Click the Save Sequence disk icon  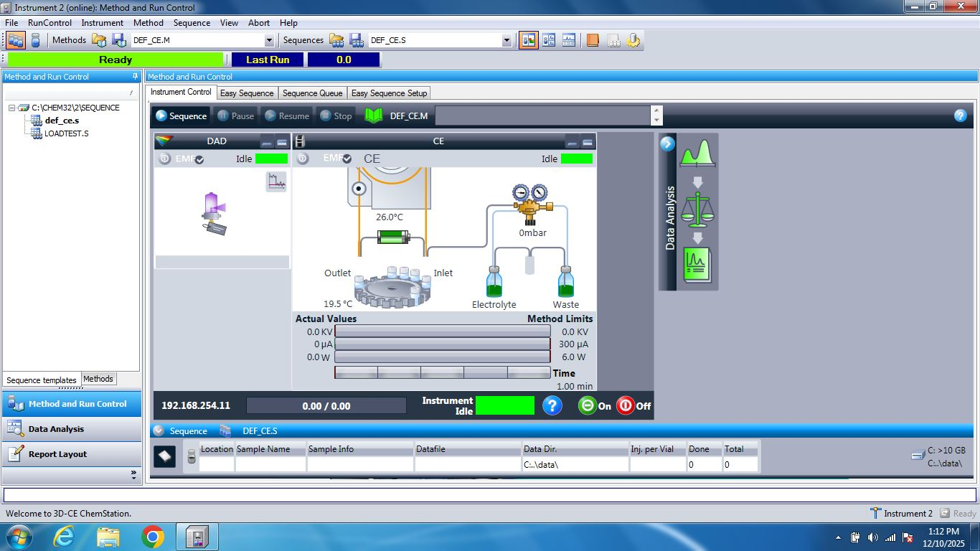(x=356, y=40)
